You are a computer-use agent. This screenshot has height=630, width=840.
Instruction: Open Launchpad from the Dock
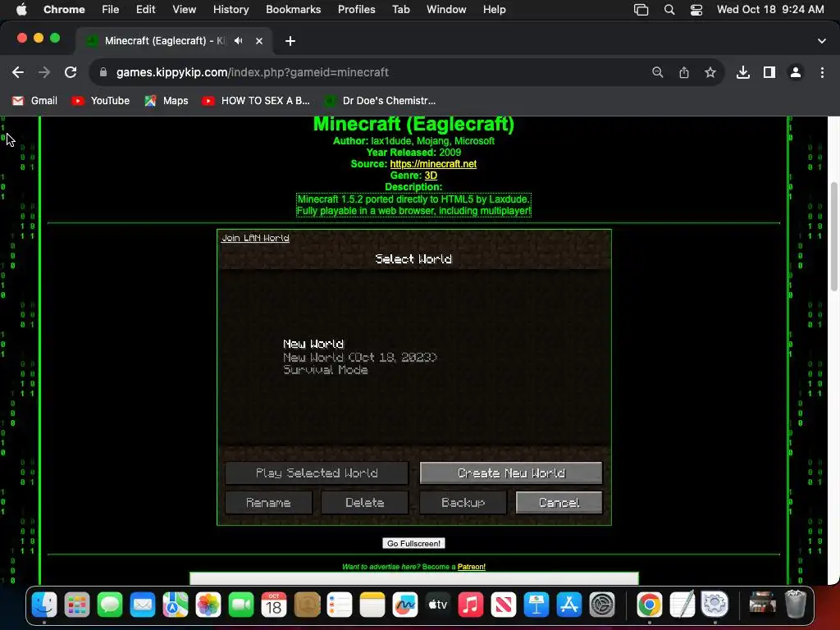click(77, 605)
